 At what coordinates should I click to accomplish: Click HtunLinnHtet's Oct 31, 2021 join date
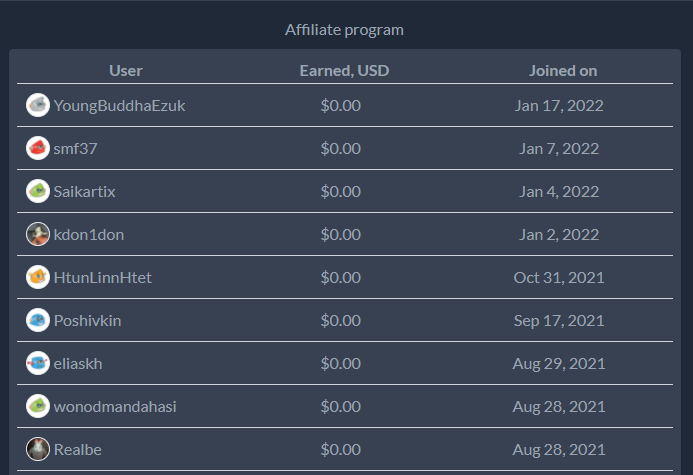[x=559, y=277]
